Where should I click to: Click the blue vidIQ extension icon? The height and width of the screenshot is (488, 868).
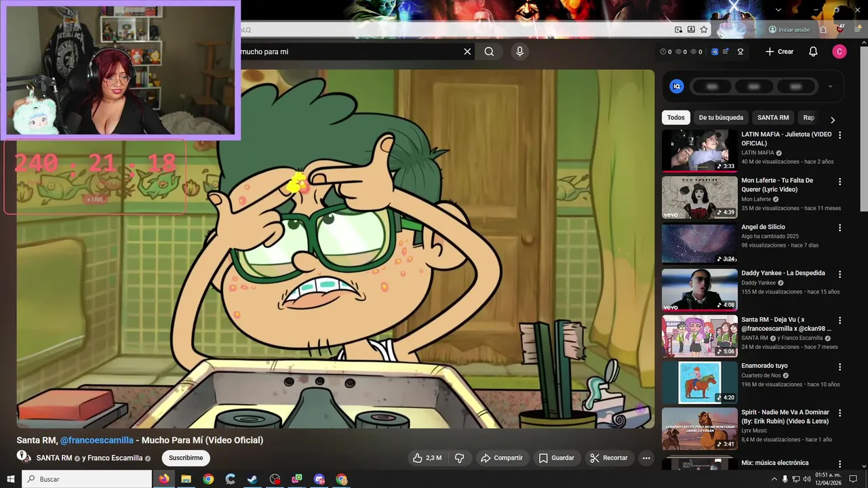(x=714, y=52)
